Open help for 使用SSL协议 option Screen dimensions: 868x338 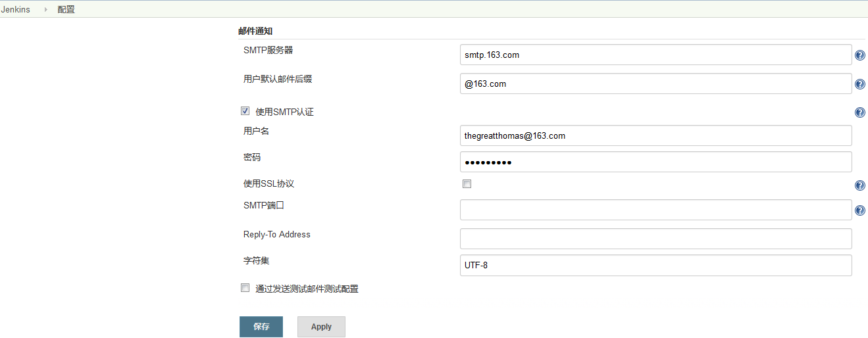point(859,185)
